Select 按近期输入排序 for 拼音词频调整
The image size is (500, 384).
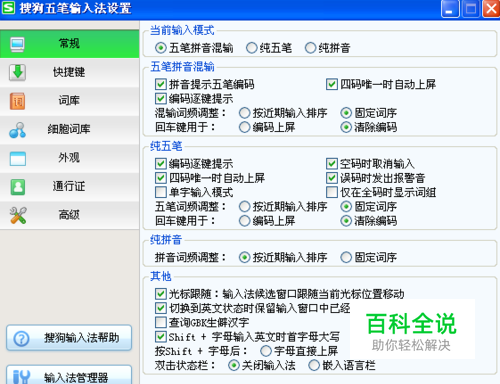point(244,257)
